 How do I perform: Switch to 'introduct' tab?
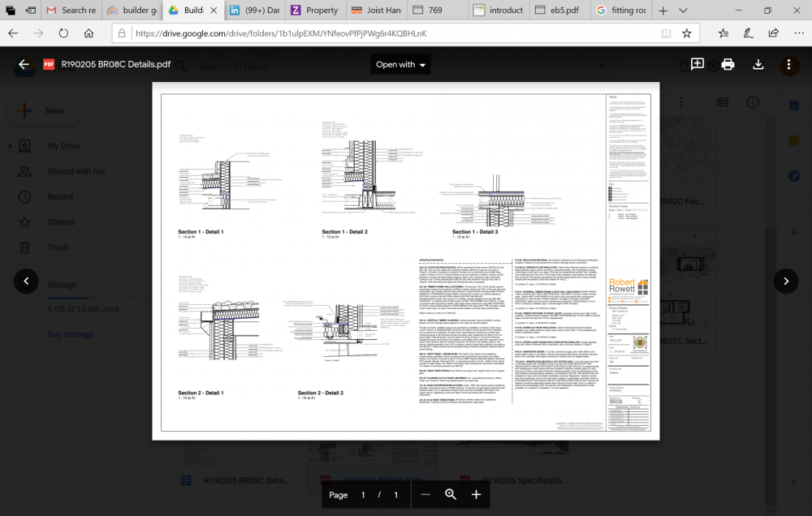(x=499, y=11)
